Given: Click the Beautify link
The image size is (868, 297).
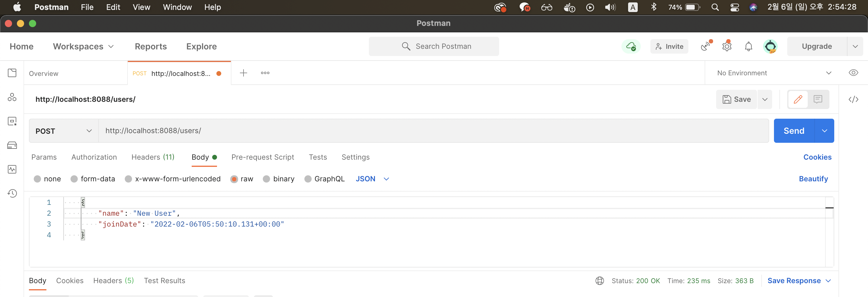Looking at the screenshot, I should coord(813,179).
